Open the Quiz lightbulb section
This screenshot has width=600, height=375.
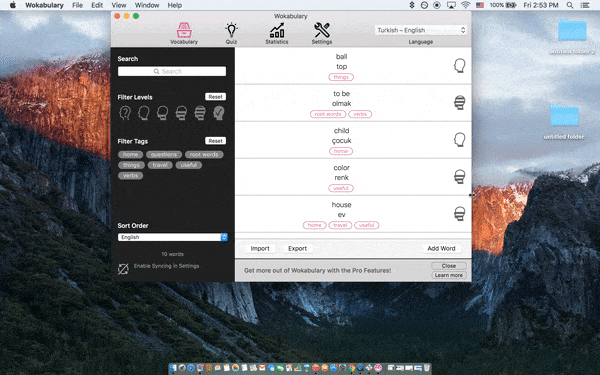[x=231, y=33]
